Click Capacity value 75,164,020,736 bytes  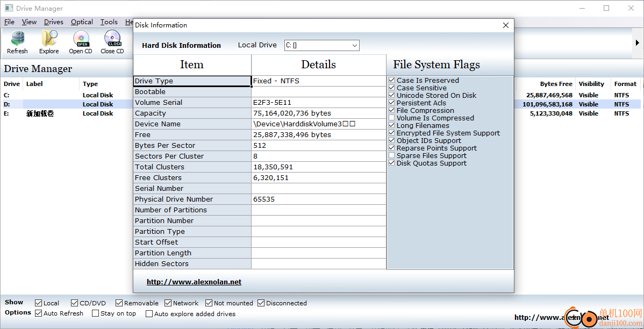tap(319, 113)
